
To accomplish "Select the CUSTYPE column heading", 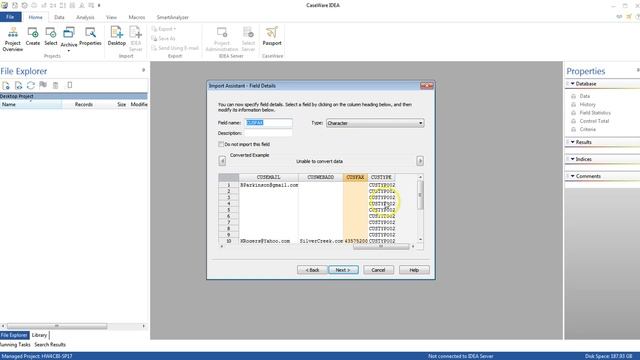I will (381, 177).
